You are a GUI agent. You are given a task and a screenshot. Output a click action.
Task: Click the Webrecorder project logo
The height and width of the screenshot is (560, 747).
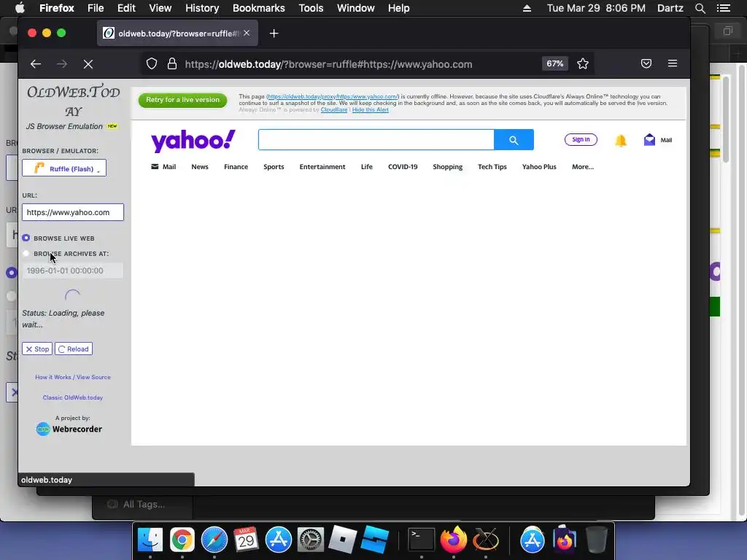pos(69,429)
